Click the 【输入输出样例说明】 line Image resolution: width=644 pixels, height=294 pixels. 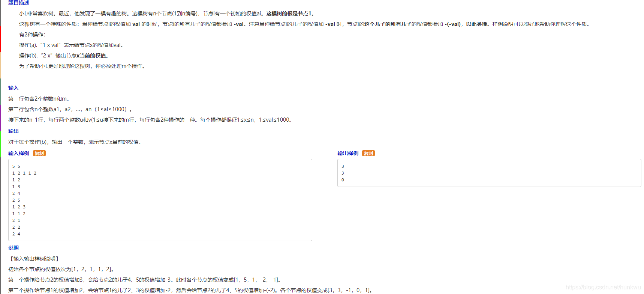coord(34,259)
